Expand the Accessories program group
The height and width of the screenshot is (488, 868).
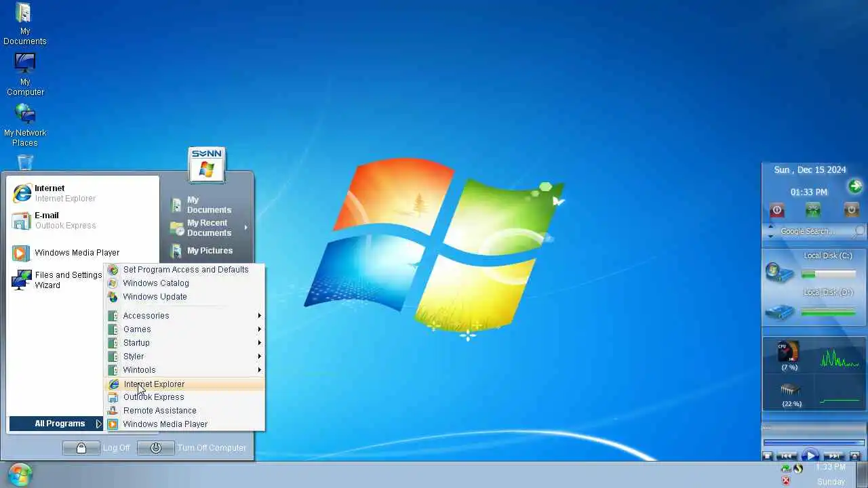184,316
